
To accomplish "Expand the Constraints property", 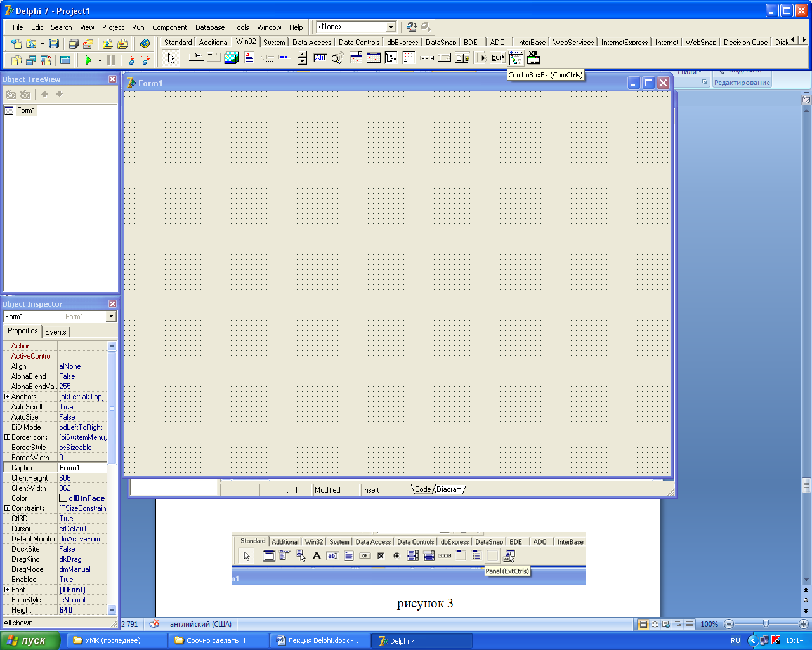I will pos(7,508).
